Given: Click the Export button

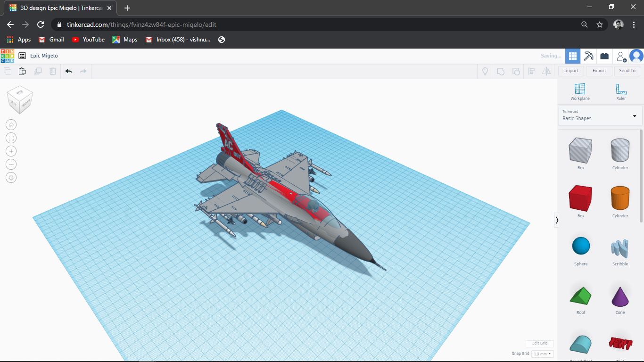Looking at the screenshot, I should (599, 71).
